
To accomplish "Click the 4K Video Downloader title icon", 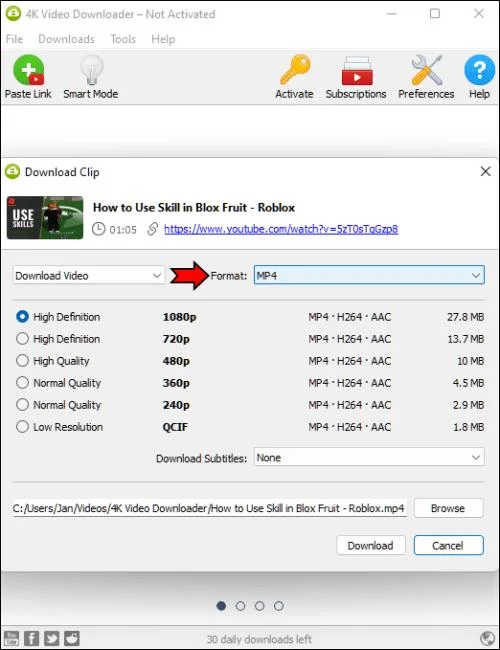I will coord(13,14).
